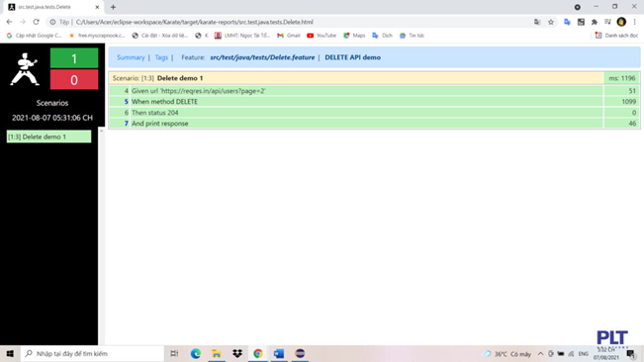Open the Chrome extensions puzzle icon
This screenshot has width=644, height=362.
tap(595, 22)
